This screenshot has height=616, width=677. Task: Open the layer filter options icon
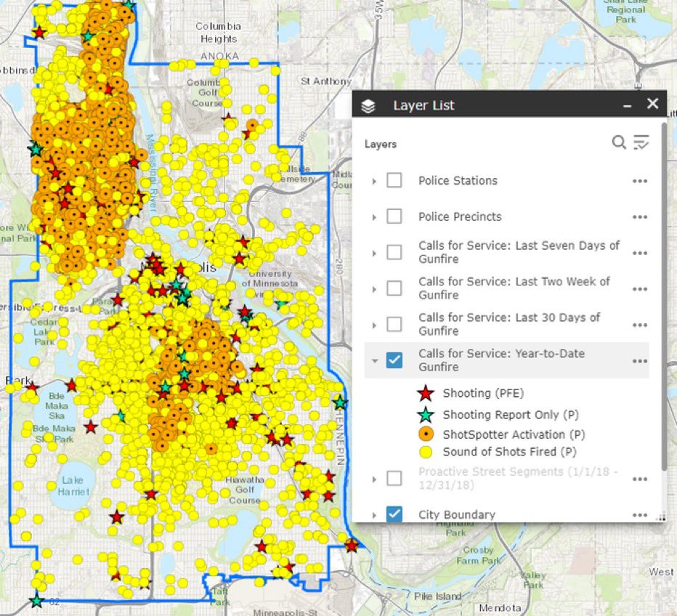click(x=641, y=142)
